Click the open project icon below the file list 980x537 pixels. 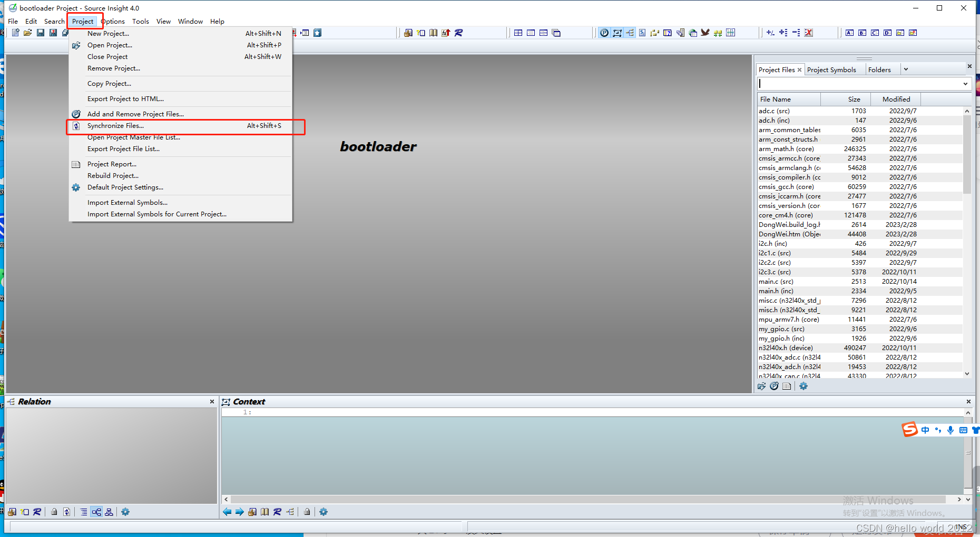click(x=761, y=386)
